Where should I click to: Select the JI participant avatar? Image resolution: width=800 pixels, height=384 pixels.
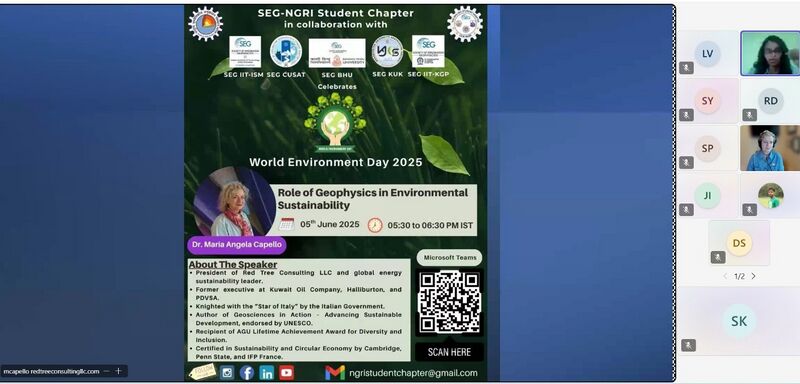[x=707, y=196]
